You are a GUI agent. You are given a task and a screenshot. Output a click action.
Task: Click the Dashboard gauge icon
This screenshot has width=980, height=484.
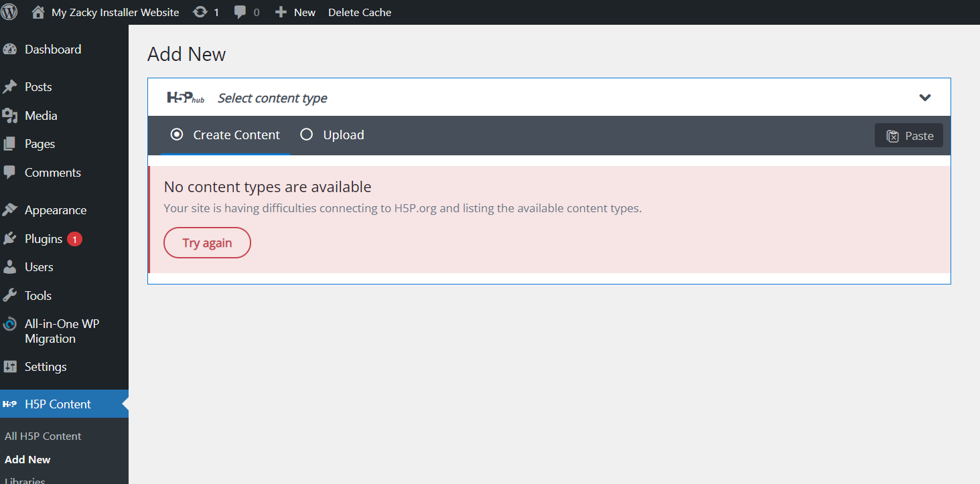pyautogui.click(x=9, y=50)
